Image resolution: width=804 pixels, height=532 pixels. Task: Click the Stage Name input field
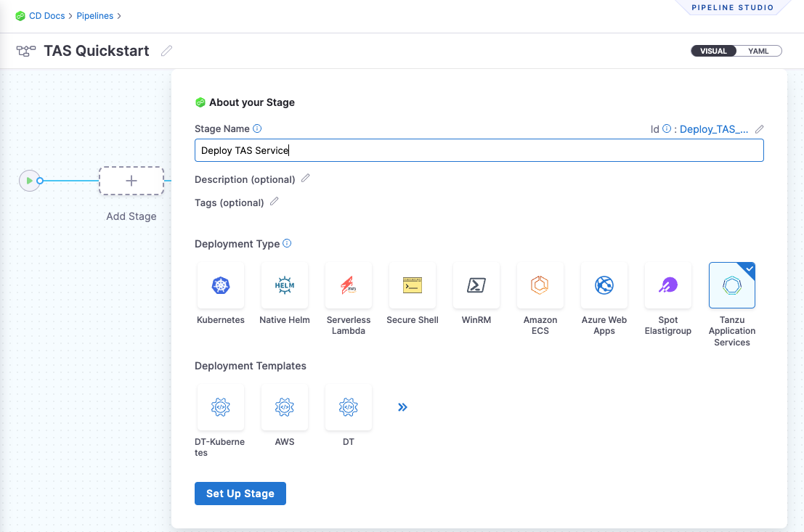(x=479, y=150)
